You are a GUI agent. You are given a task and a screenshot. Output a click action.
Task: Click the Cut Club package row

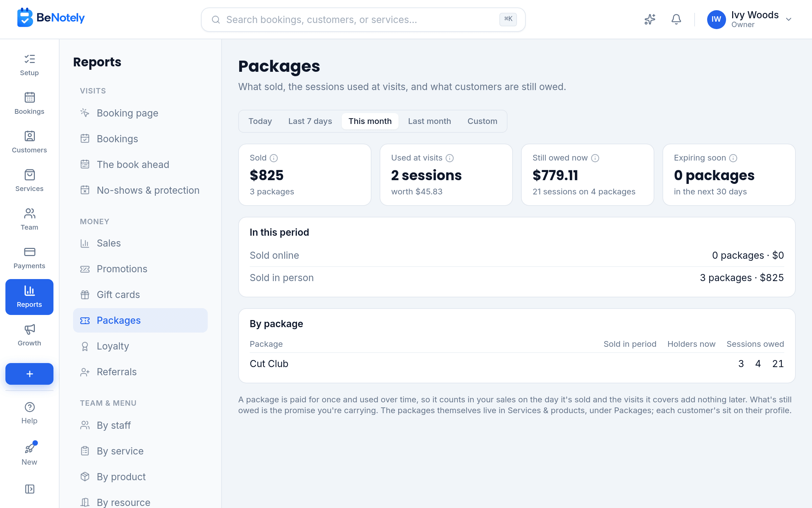[x=517, y=364]
